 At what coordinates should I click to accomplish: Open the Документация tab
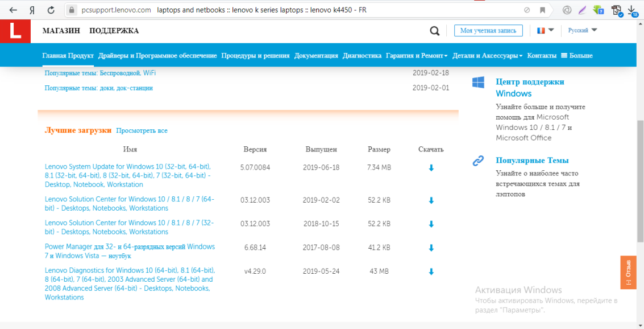click(316, 56)
